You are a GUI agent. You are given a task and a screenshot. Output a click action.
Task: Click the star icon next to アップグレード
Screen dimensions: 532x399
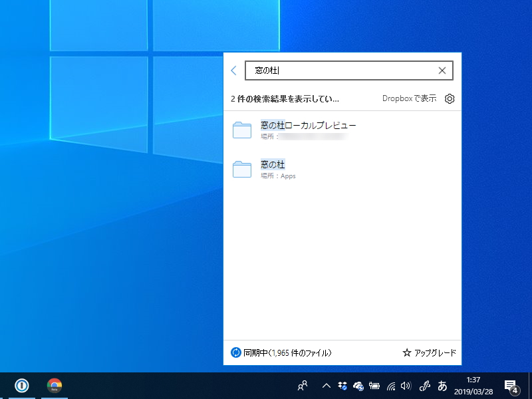[x=406, y=353]
